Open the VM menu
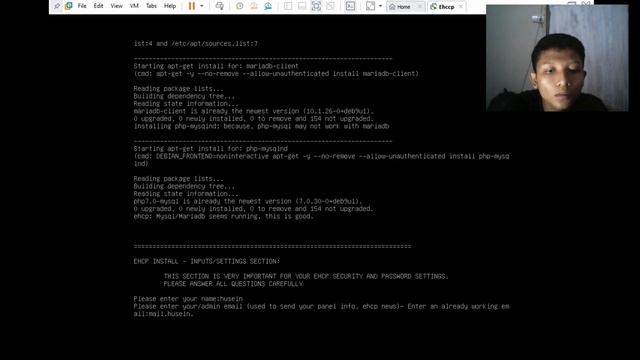640x360 pixels. coord(134,6)
